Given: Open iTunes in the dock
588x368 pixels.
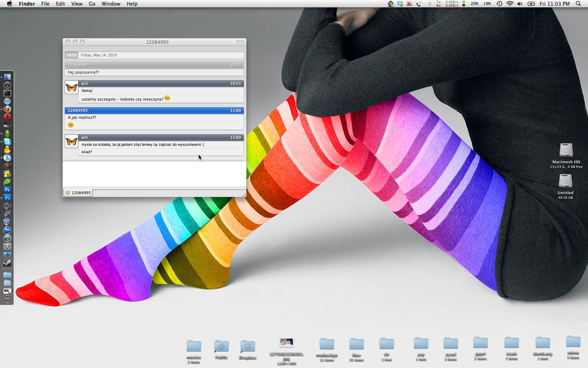Looking at the screenshot, I should pos(7,158).
